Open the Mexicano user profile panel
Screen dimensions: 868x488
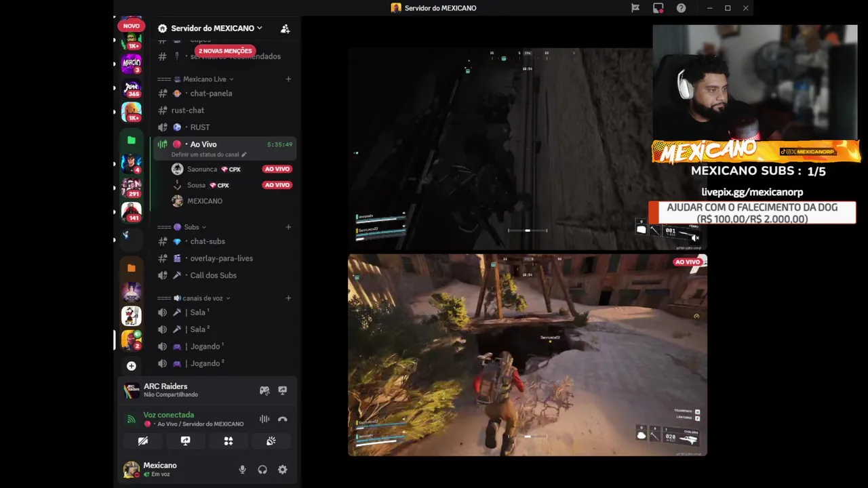tap(159, 469)
